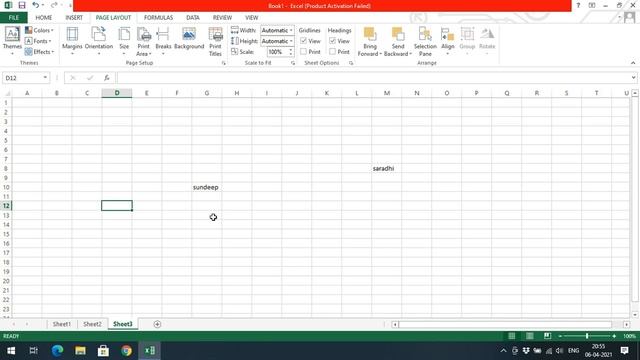Screen dimensions: 640x360
Task: Select the cell containing sundeep
Action: pyautogui.click(x=207, y=187)
